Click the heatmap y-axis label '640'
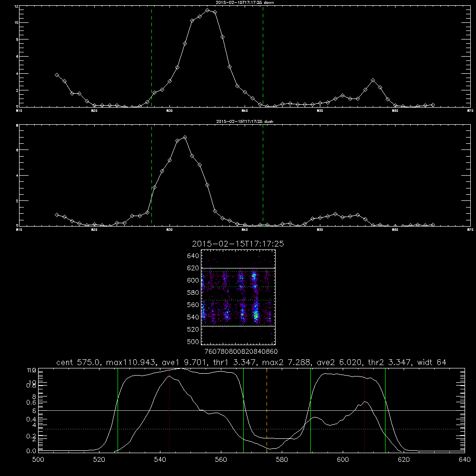The height and width of the screenshot is (476, 476). pos(193,256)
